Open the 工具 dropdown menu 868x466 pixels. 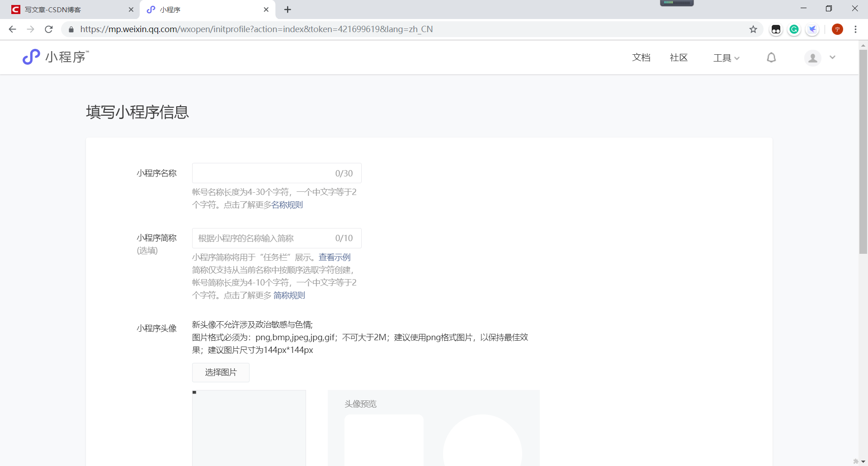pyautogui.click(x=726, y=58)
